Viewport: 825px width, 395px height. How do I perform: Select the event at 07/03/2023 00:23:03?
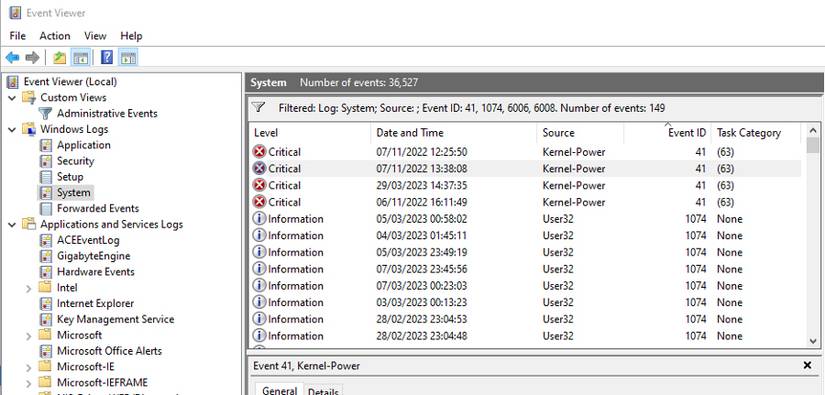525,286
